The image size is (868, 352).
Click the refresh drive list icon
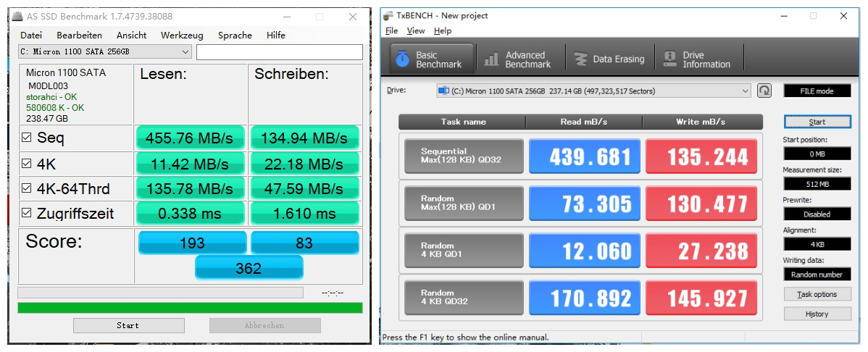764,91
